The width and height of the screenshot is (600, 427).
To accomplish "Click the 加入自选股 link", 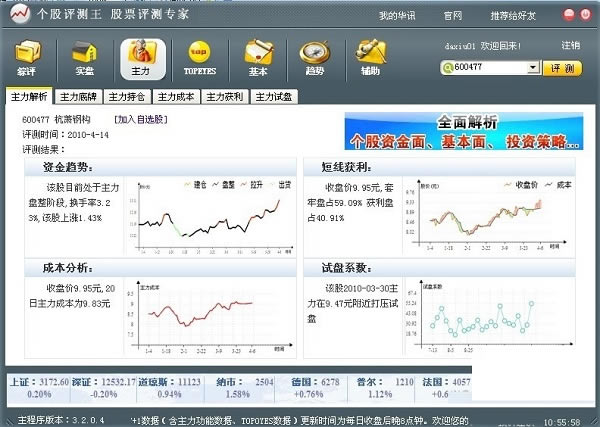I will click(x=141, y=120).
